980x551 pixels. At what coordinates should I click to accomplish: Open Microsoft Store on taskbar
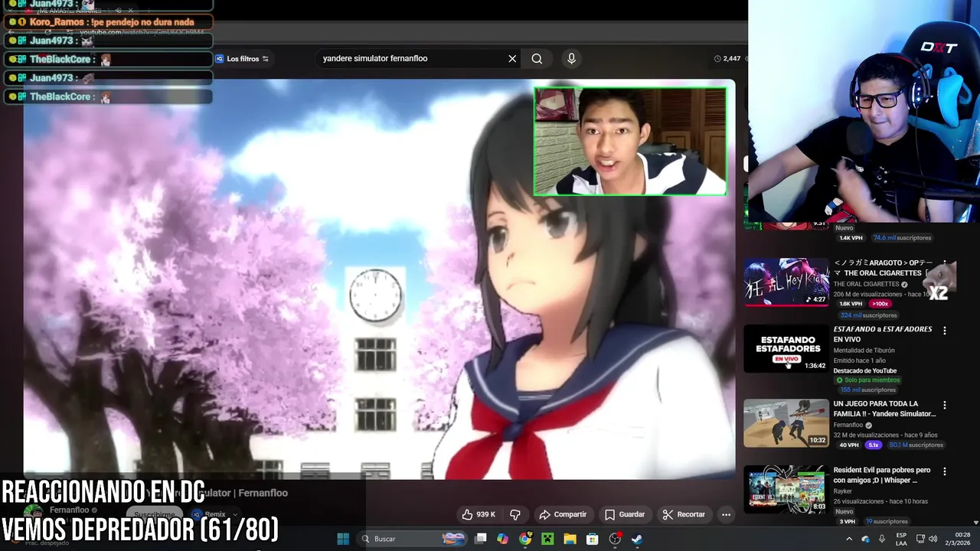(592, 539)
